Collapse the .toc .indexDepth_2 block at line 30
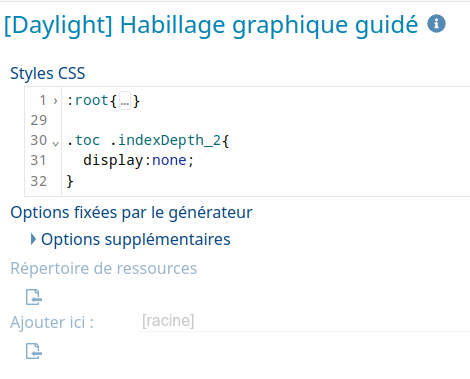 tap(56, 143)
